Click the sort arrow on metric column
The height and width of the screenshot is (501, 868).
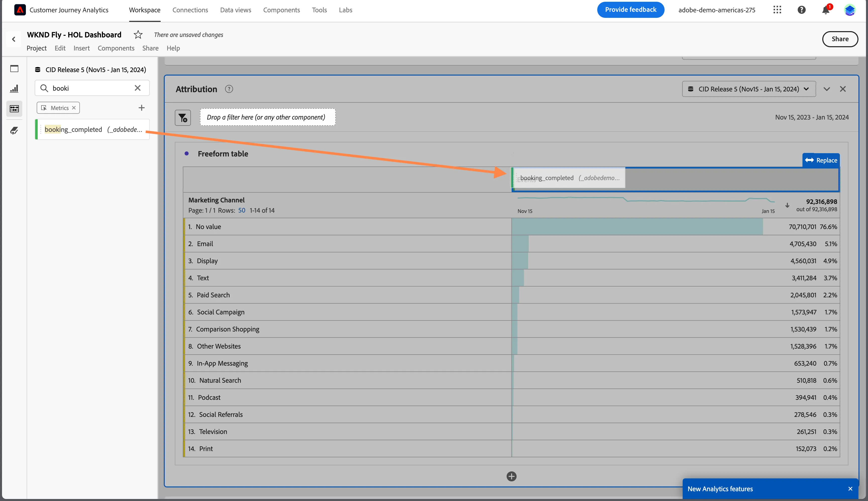point(787,205)
